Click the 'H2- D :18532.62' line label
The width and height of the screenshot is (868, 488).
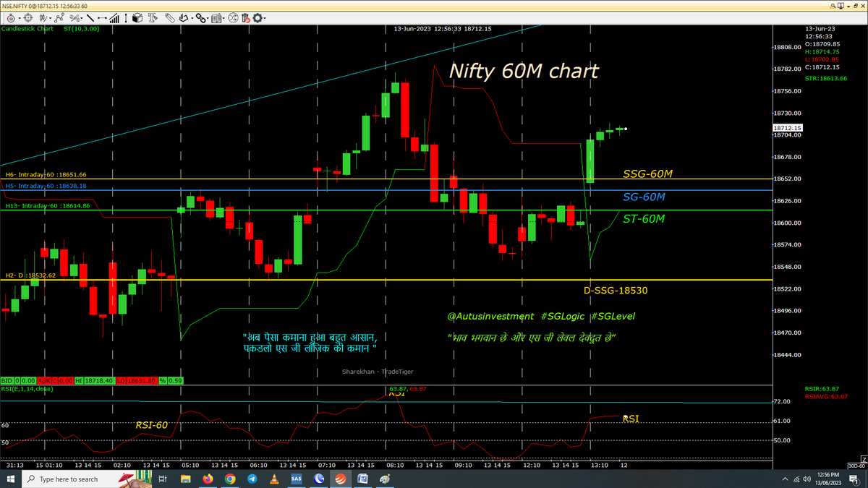30,275
